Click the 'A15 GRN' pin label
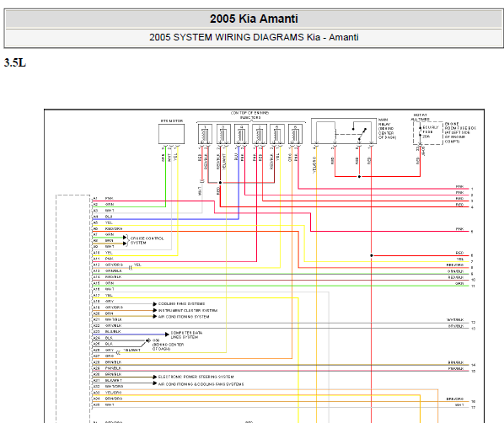The image size is (504, 423). tap(104, 283)
